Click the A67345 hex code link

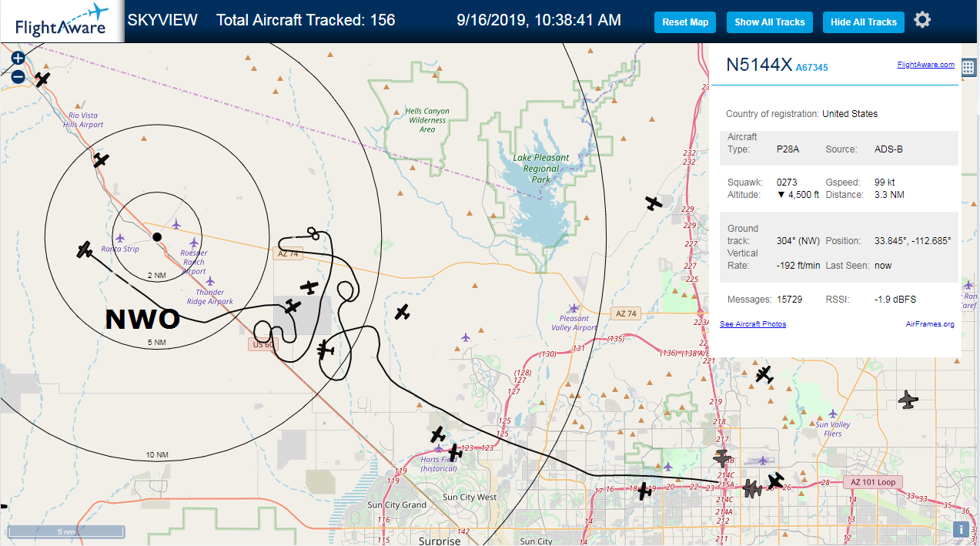(812, 68)
